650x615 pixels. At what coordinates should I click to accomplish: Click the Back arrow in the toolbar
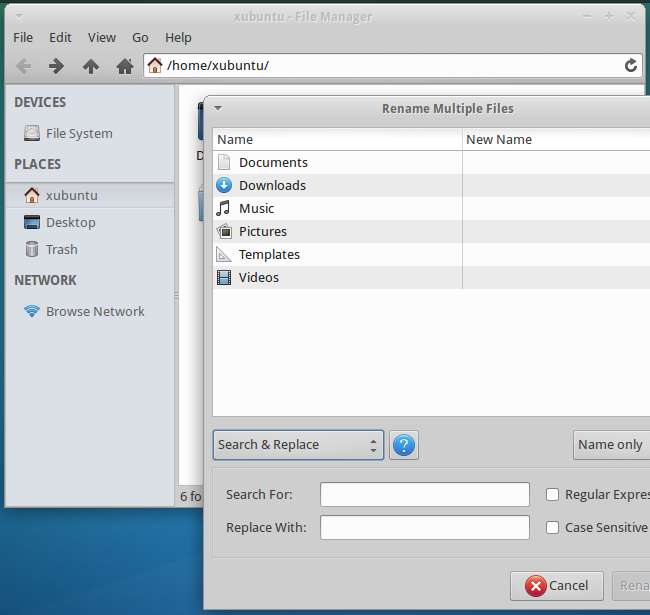click(23, 66)
